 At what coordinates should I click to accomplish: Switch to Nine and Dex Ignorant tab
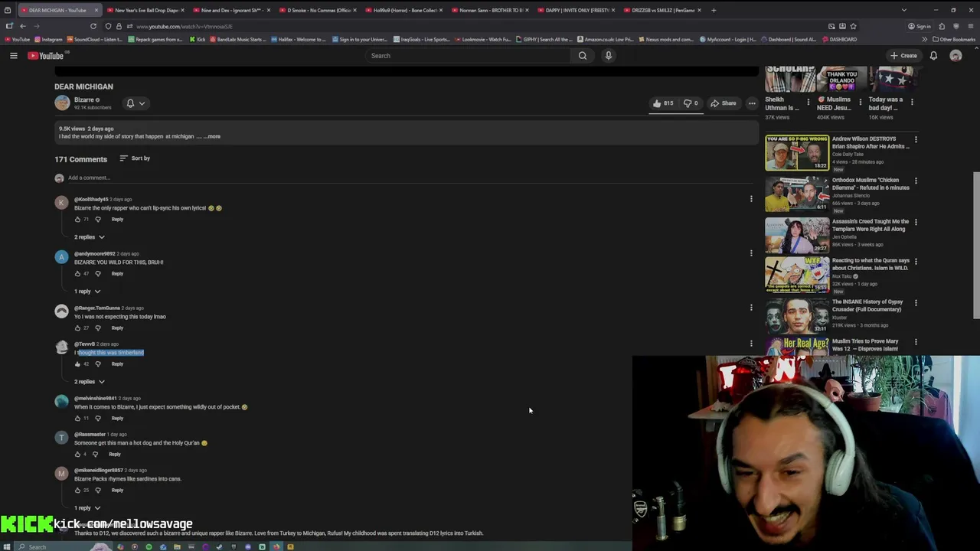coord(231,10)
